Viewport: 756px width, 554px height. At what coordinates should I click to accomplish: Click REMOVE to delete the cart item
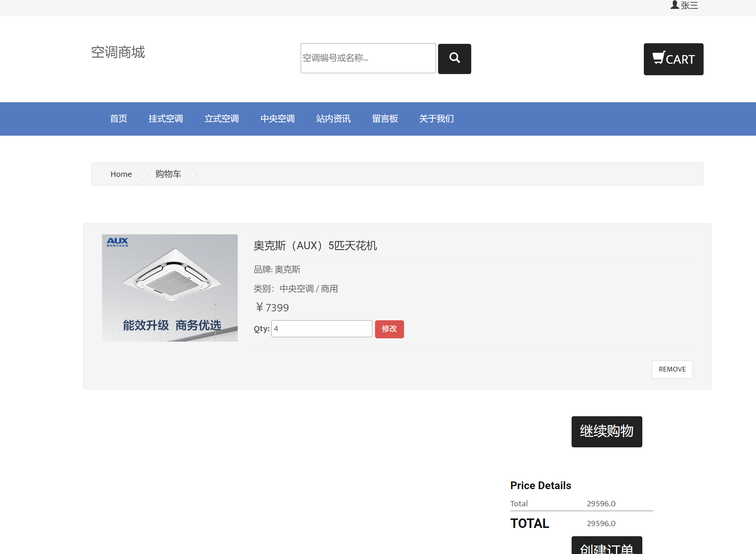click(x=672, y=369)
